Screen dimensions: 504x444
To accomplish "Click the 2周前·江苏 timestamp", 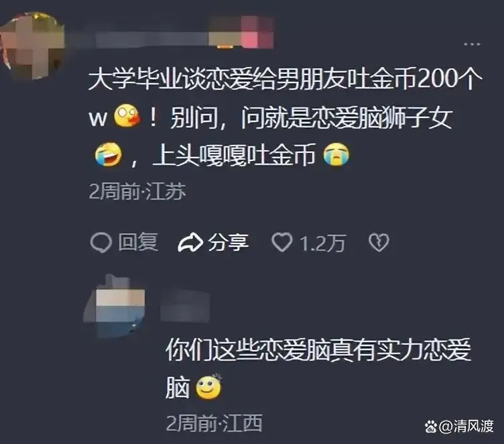I will pyautogui.click(x=137, y=192).
